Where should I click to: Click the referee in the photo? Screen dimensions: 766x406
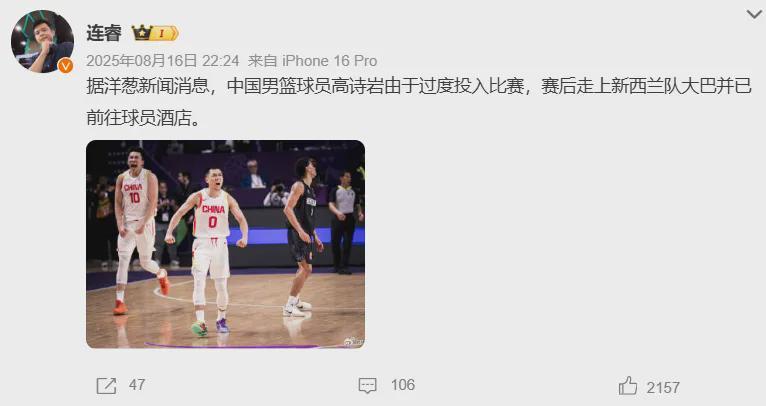pos(345,222)
